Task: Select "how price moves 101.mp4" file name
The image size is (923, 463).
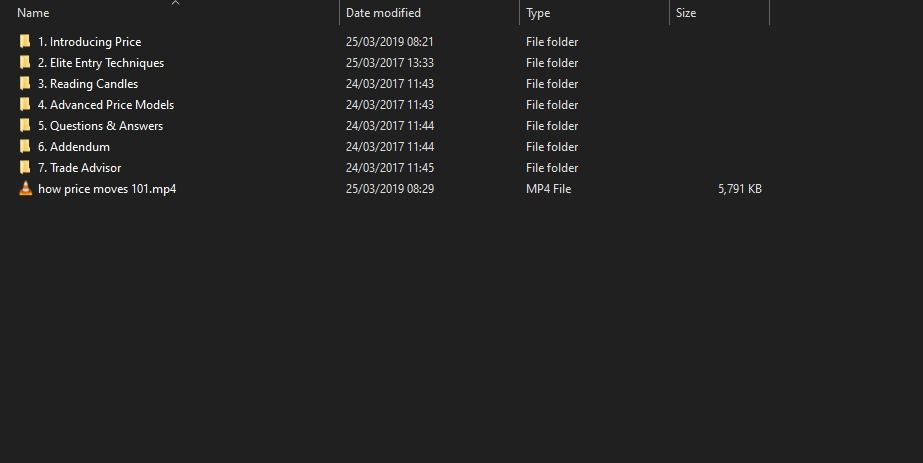Action: pyautogui.click(x=107, y=189)
